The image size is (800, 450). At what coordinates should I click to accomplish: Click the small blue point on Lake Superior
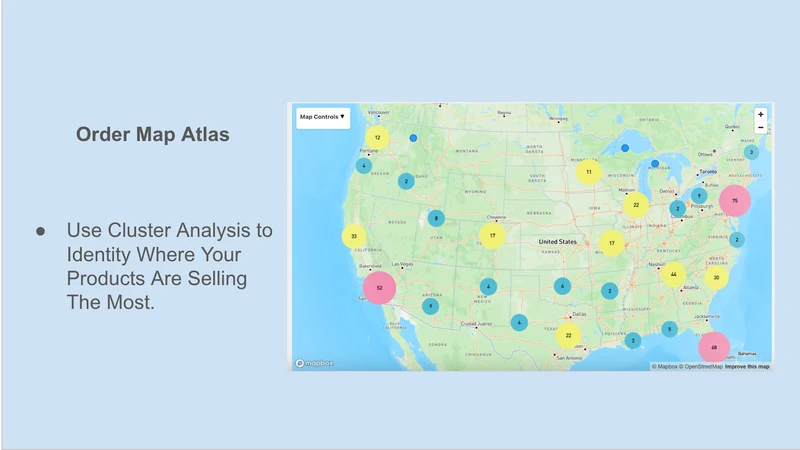624,148
